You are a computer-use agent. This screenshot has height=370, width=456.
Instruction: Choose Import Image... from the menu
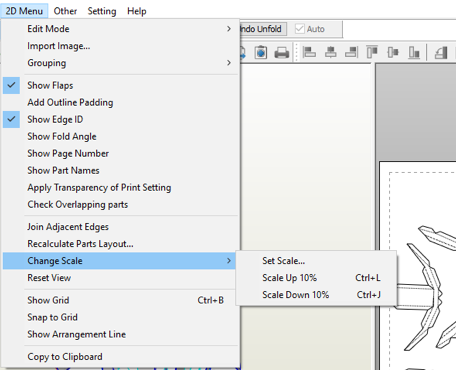tap(121, 46)
